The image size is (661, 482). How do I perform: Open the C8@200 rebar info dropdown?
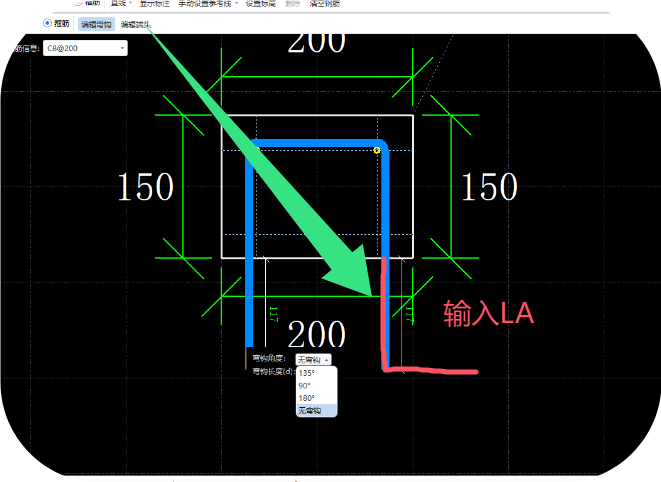click(x=85, y=48)
